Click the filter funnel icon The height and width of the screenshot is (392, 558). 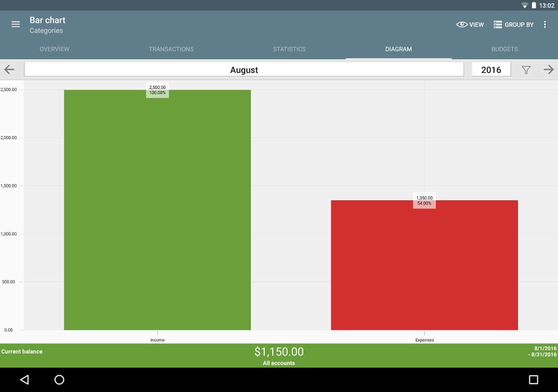click(x=526, y=70)
